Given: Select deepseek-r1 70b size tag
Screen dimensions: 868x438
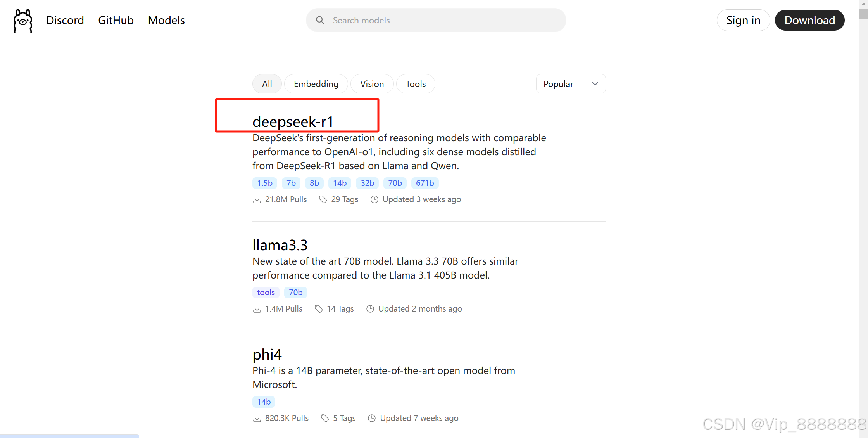Looking at the screenshot, I should (x=395, y=183).
